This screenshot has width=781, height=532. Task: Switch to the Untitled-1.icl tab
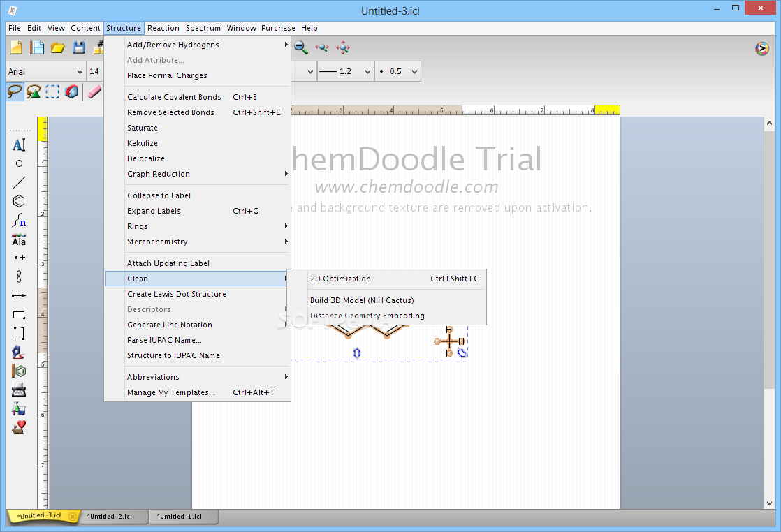pos(183,517)
